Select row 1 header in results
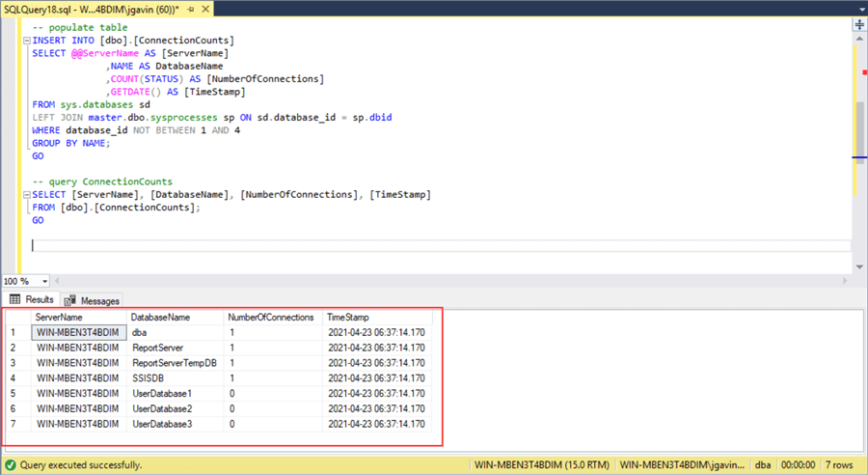Viewport: 868px width, 475px height. point(17,332)
